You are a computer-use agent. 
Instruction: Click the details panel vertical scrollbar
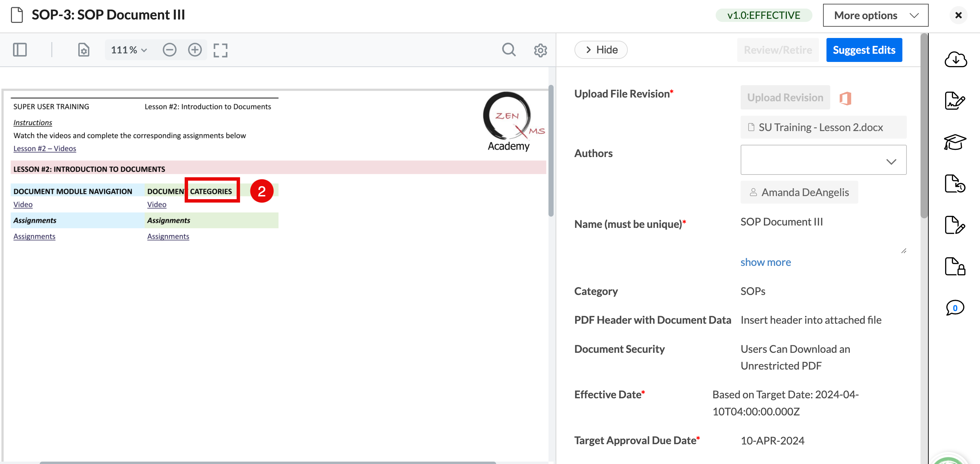[x=924, y=126]
